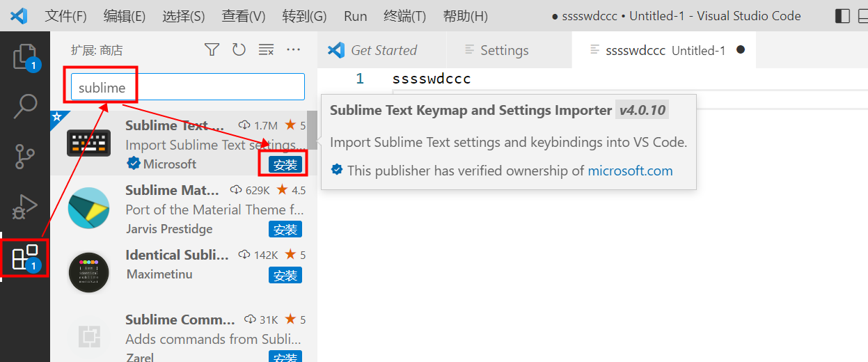Click the v4.0.10 version badge in tooltip

[642, 110]
